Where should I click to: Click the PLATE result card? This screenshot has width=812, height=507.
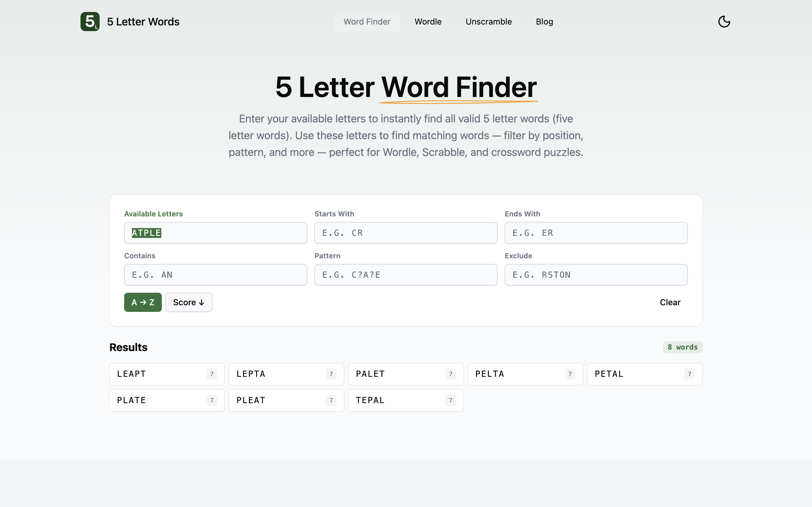[167, 400]
